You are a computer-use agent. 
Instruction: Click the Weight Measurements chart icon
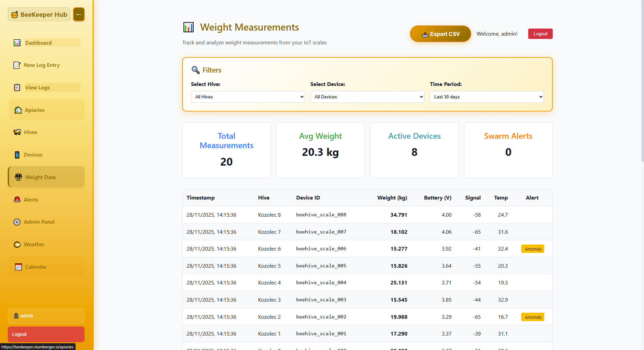pyautogui.click(x=189, y=27)
